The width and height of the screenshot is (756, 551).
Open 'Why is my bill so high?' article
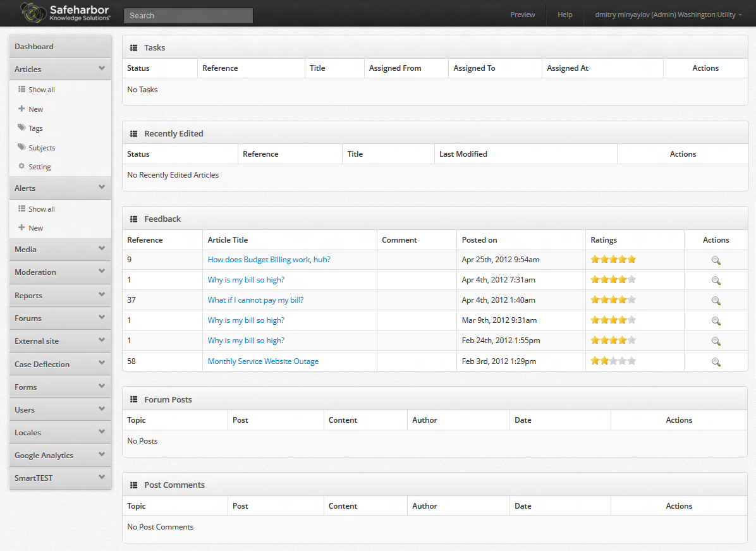246,279
